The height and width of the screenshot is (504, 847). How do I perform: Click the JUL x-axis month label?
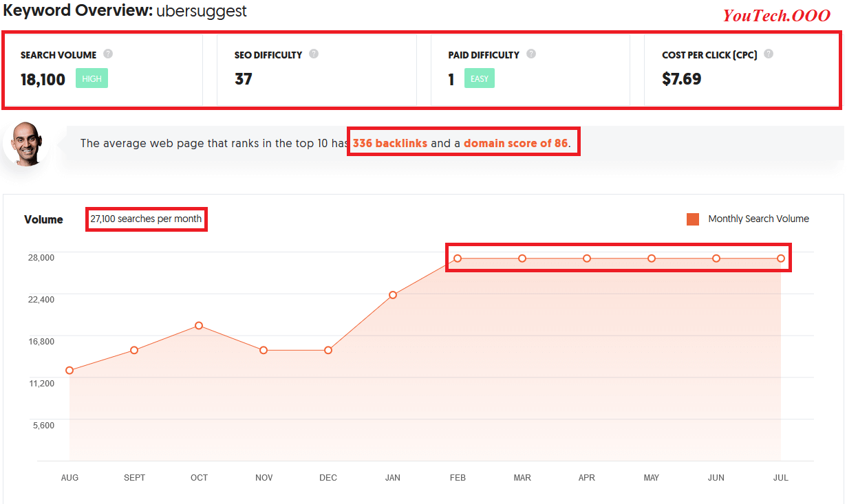(781, 478)
